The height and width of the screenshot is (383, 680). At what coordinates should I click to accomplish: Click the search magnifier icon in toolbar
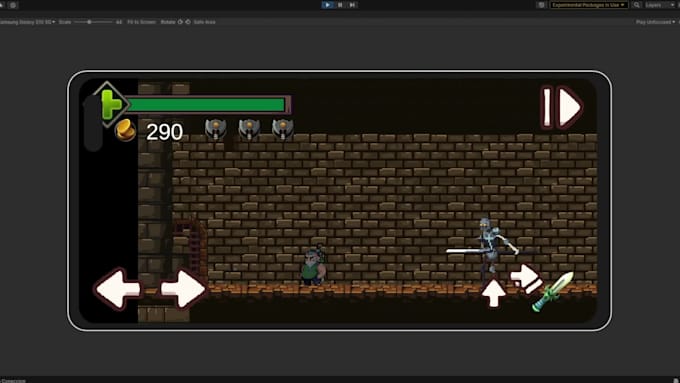tap(636, 5)
